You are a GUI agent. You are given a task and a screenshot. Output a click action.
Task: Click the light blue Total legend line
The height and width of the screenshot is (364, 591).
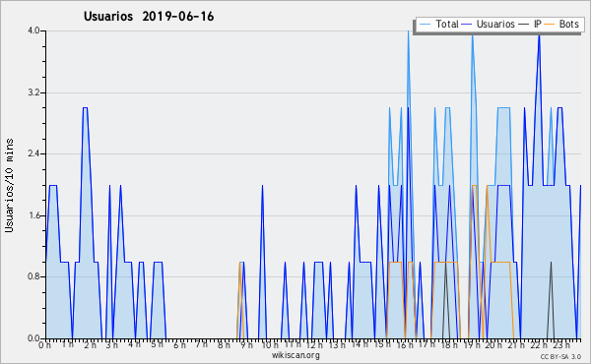tap(425, 25)
